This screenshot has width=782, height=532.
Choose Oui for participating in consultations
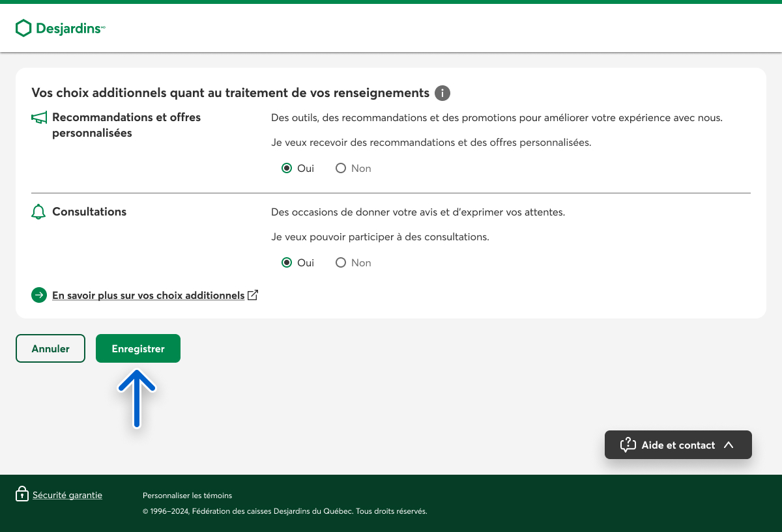[286, 263]
